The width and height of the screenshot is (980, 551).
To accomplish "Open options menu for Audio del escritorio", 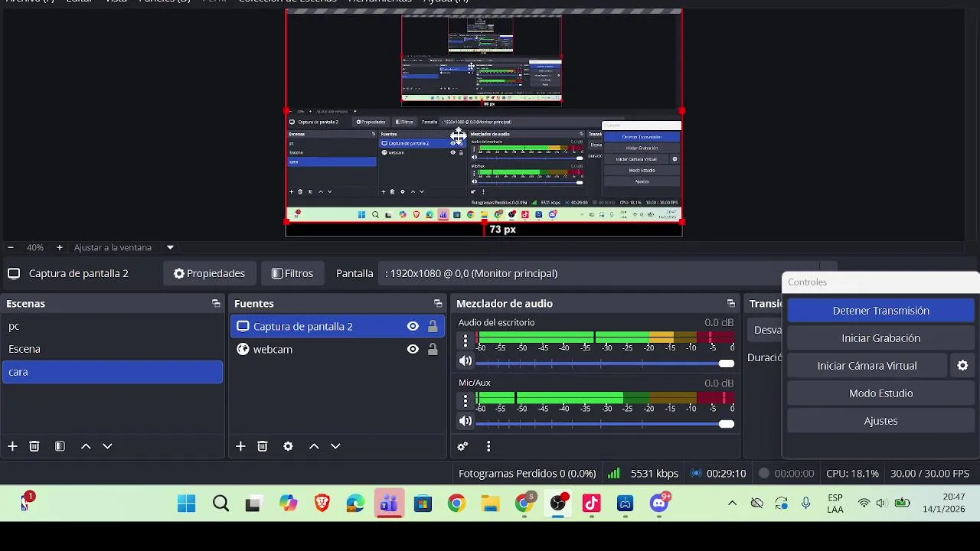I will click(465, 341).
